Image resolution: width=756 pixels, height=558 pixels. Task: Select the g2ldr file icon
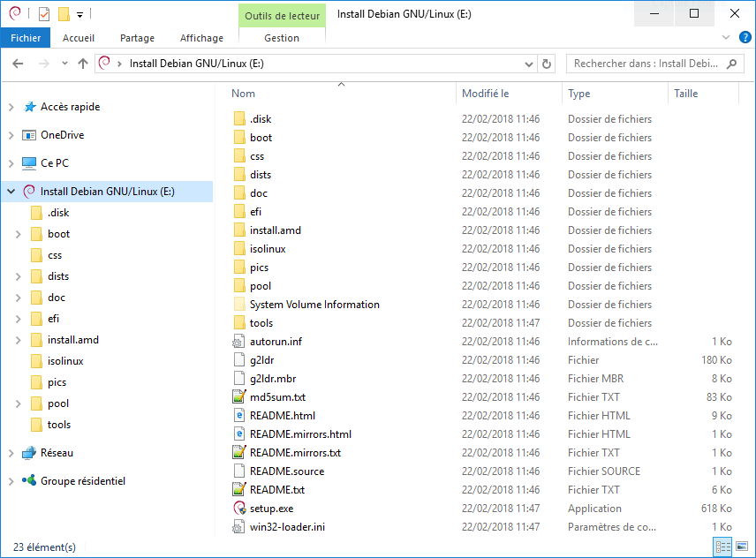tap(239, 360)
